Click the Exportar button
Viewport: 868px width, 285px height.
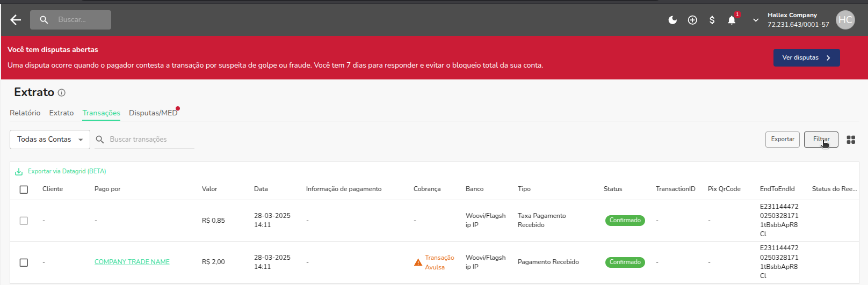(x=782, y=140)
